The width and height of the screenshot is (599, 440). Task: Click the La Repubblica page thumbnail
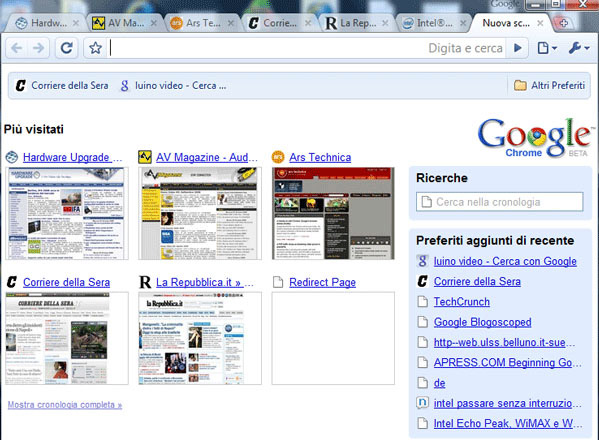point(200,338)
